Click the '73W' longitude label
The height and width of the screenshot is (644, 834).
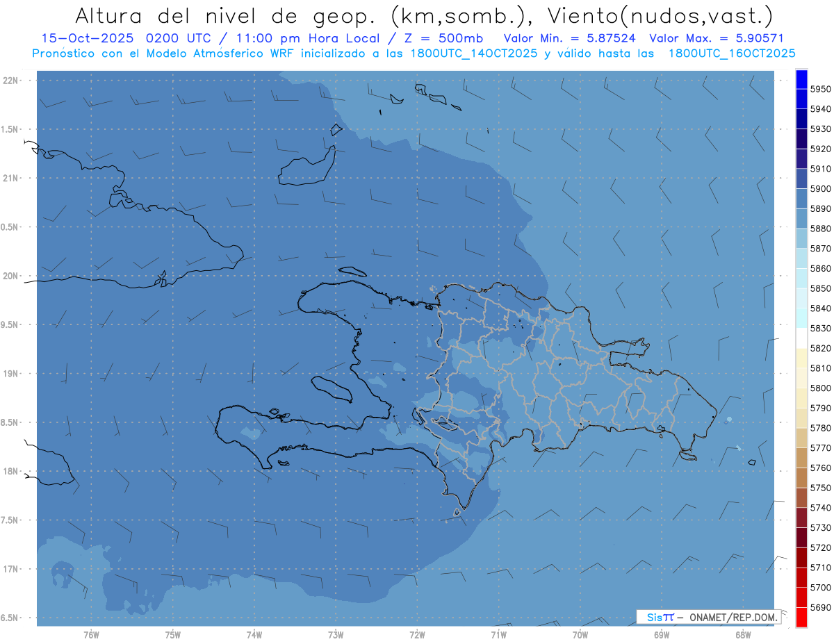(336, 635)
